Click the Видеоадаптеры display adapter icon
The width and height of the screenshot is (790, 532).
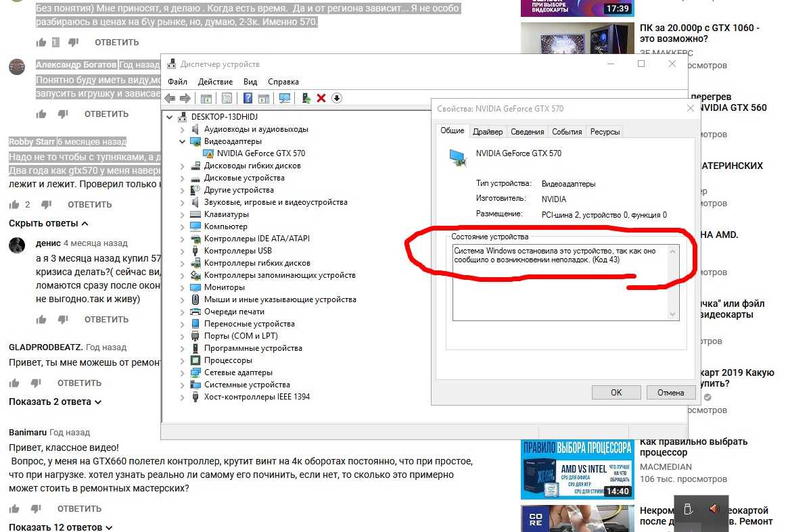click(x=195, y=141)
